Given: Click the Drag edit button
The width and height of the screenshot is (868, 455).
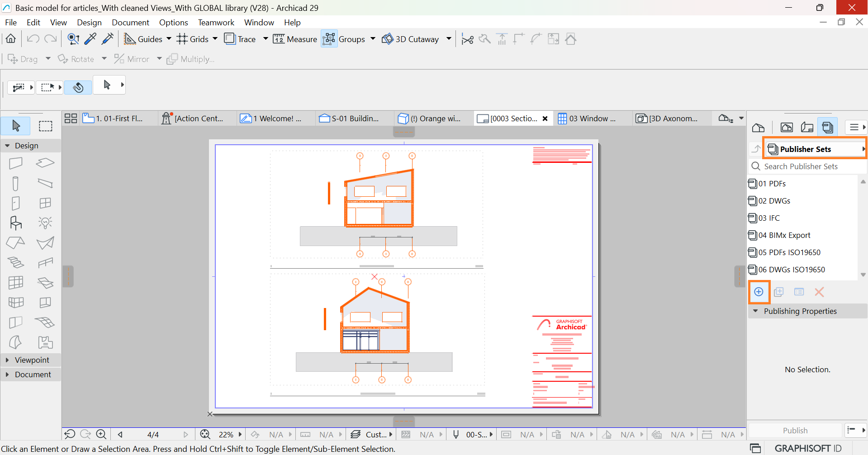Looking at the screenshot, I should (x=23, y=59).
